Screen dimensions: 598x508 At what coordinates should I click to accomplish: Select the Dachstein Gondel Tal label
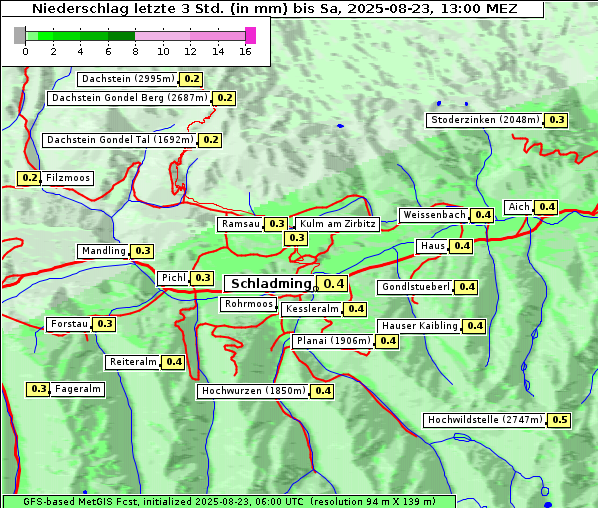point(120,140)
